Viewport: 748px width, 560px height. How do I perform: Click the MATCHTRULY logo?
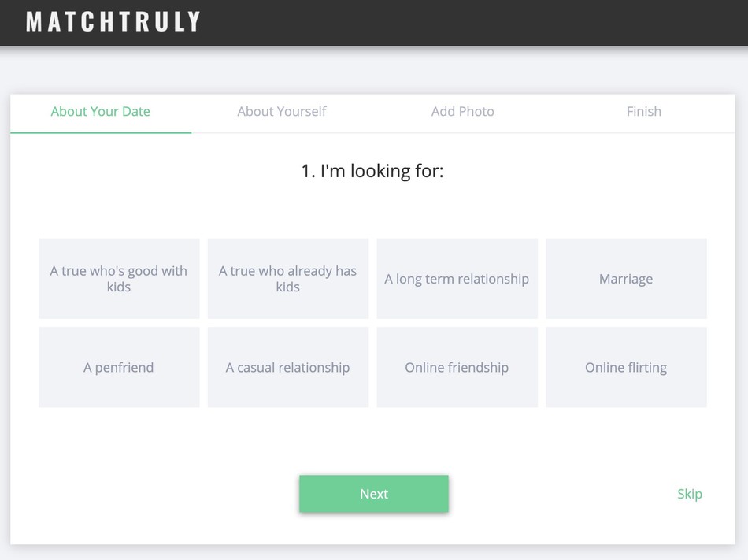113,21
